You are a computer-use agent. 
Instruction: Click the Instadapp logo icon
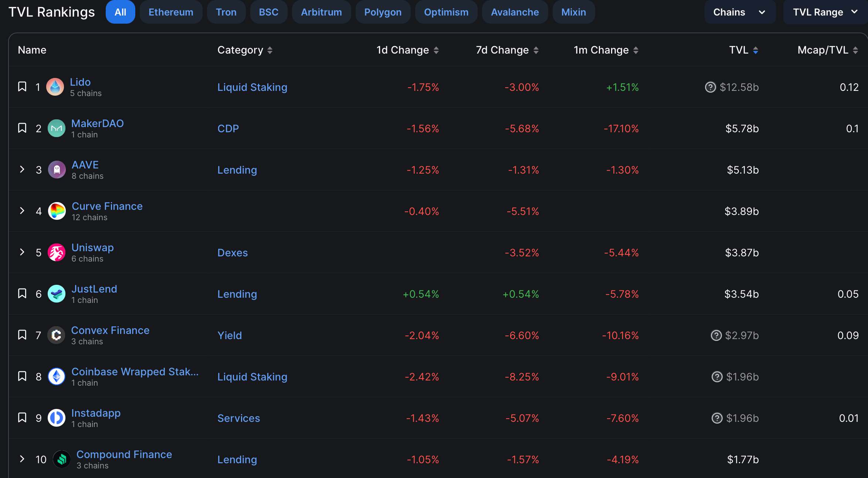click(57, 418)
